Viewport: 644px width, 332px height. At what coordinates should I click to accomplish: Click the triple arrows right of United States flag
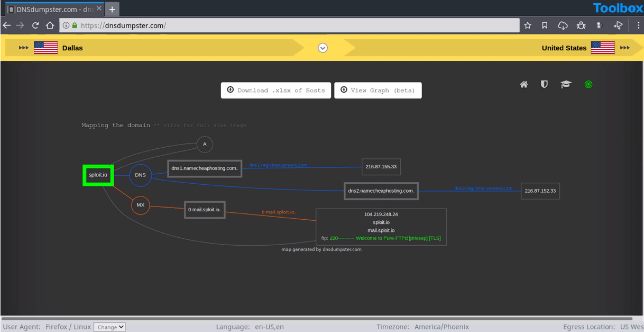pos(625,48)
